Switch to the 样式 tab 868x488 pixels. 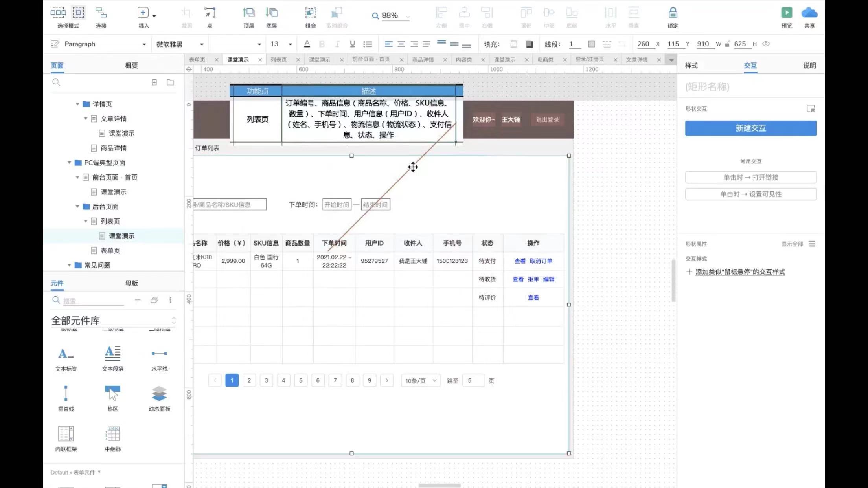[691, 66]
